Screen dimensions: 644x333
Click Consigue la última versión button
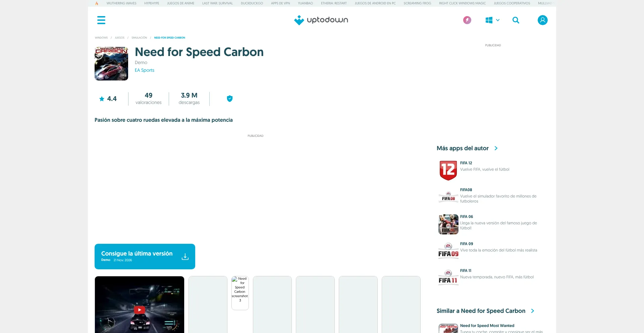(145, 257)
